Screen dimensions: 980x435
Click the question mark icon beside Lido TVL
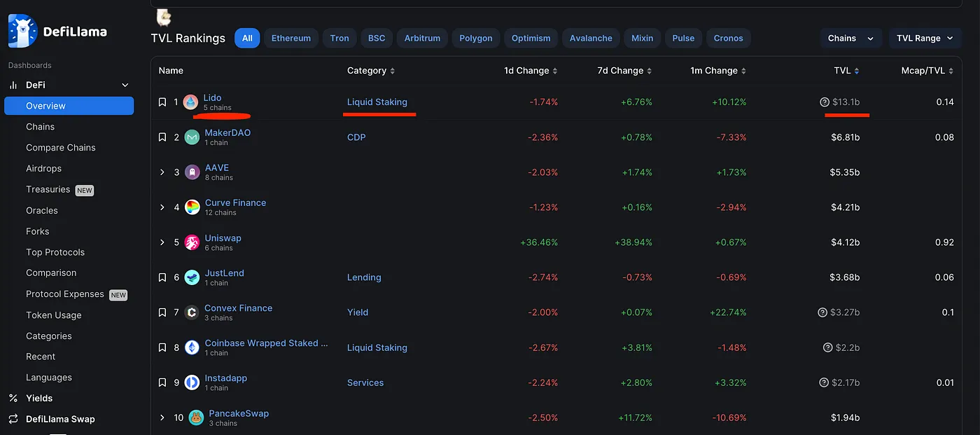pyautogui.click(x=824, y=102)
